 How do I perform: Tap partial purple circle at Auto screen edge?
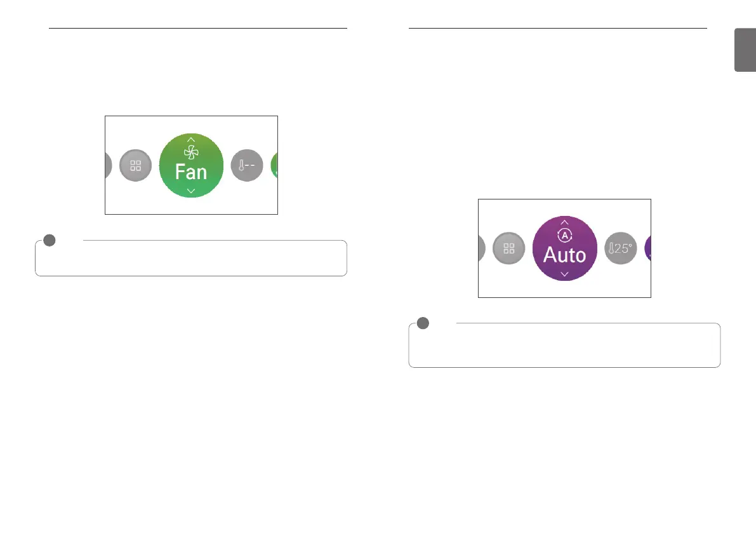coord(647,248)
